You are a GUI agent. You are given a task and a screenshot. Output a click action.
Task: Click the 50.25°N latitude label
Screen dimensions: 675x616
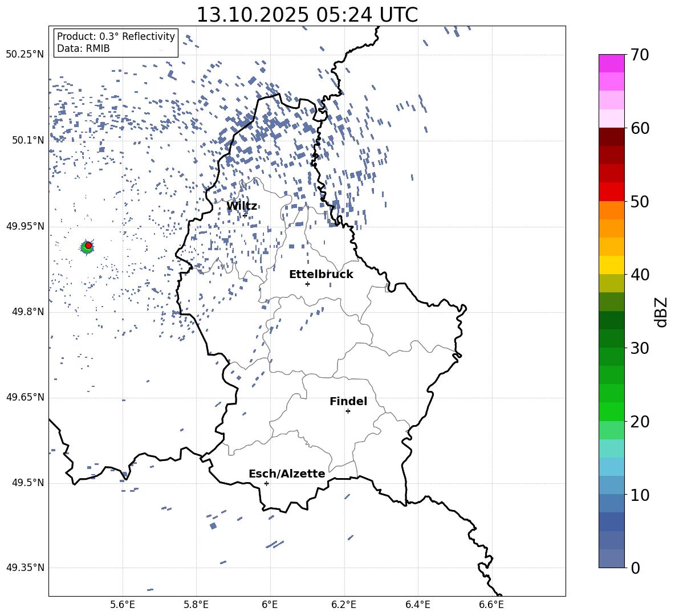click(x=25, y=55)
